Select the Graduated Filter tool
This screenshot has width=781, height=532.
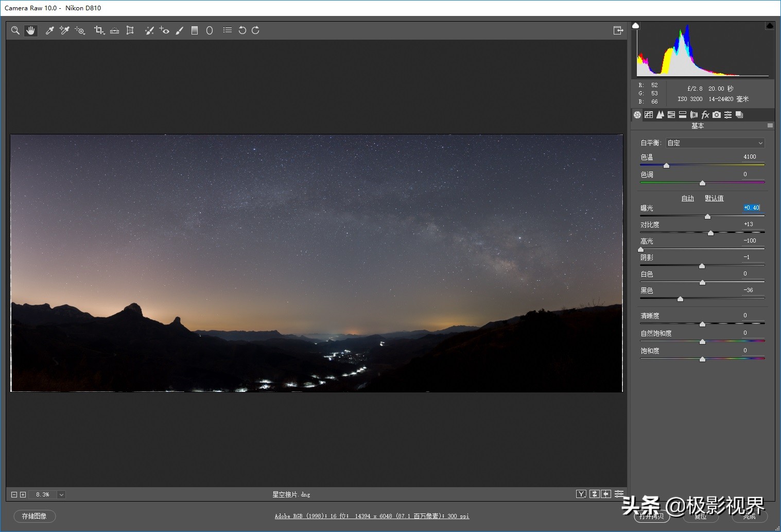195,30
